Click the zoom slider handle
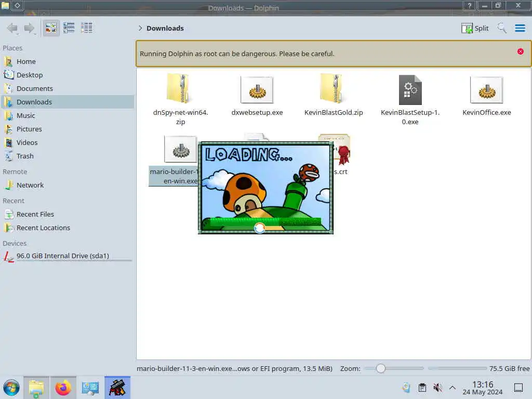Viewport: 532px width, 399px height. point(381,368)
